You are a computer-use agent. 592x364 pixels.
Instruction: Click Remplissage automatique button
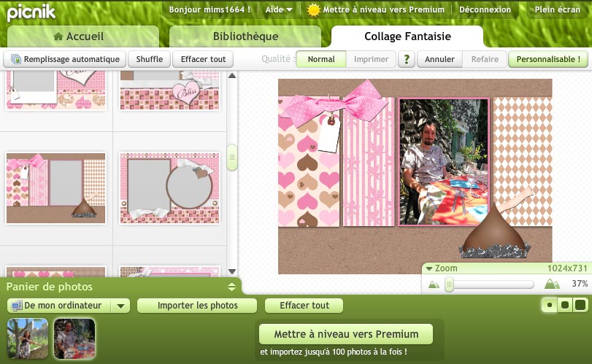[x=64, y=59]
